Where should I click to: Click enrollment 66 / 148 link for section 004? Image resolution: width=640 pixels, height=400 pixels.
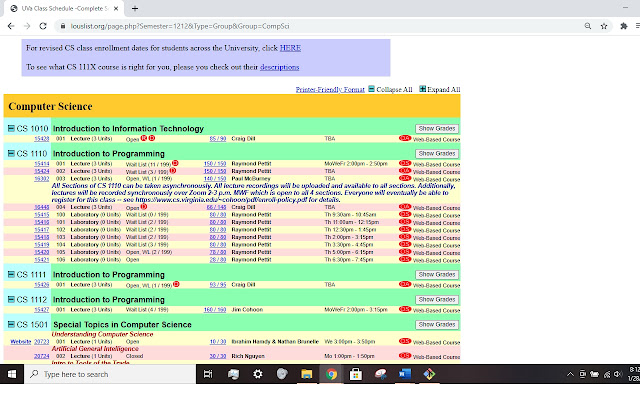(216, 207)
